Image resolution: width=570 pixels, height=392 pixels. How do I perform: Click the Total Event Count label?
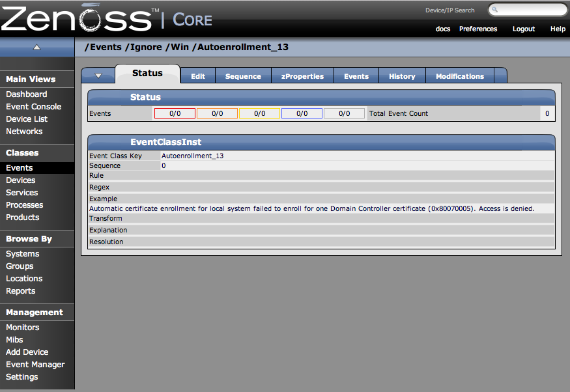coord(399,113)
